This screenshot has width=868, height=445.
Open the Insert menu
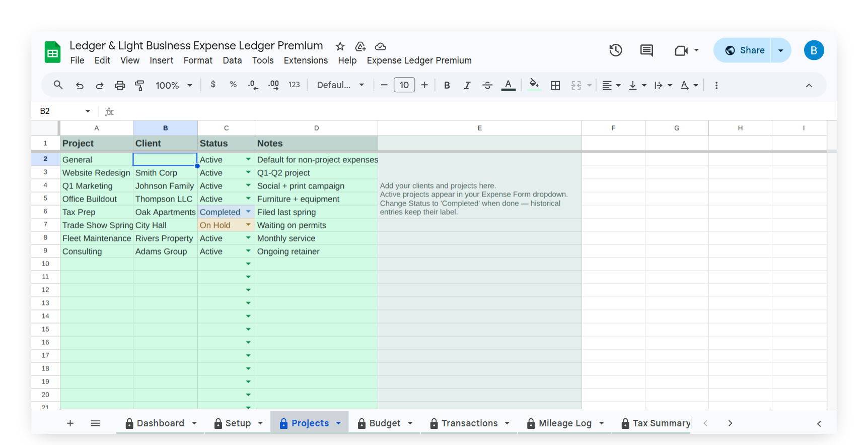161,60
